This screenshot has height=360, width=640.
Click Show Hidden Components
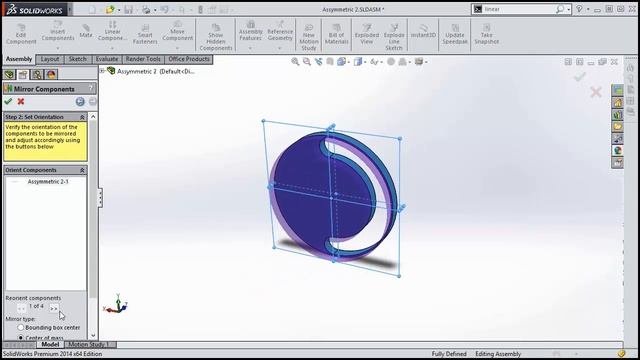click(216, 38)
